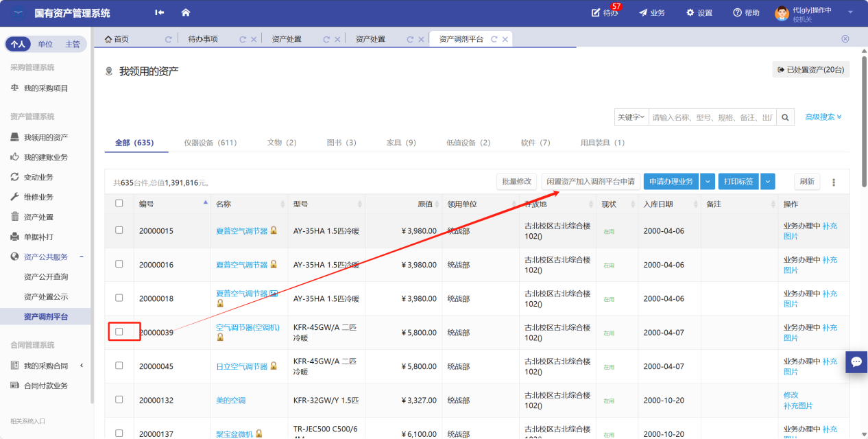The width and height of the screenshot is (868, 439).
Task: Expand dropdown arrow beside 申请办理业务
Action: [x=708, y=182]
